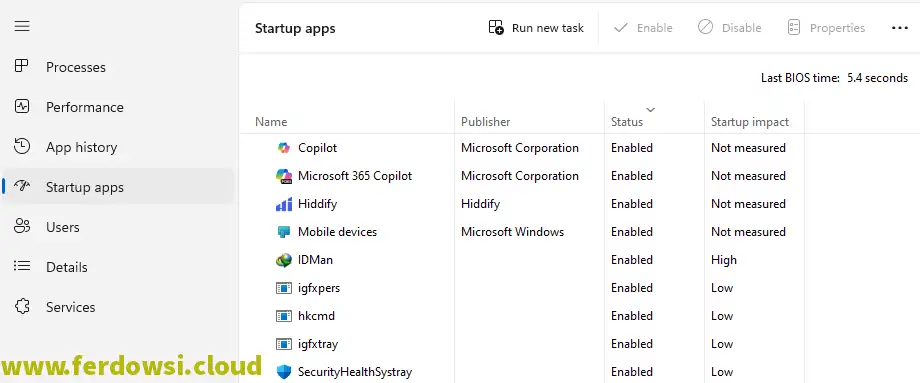
Task: Click the Performance graph icon
Action: click(22, 106)
